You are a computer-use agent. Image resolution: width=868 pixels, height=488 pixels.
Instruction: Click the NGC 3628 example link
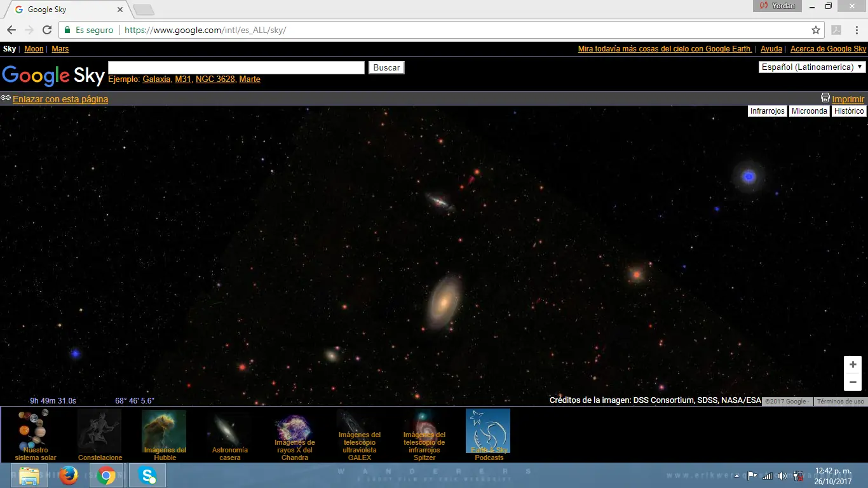coord(215,79)
